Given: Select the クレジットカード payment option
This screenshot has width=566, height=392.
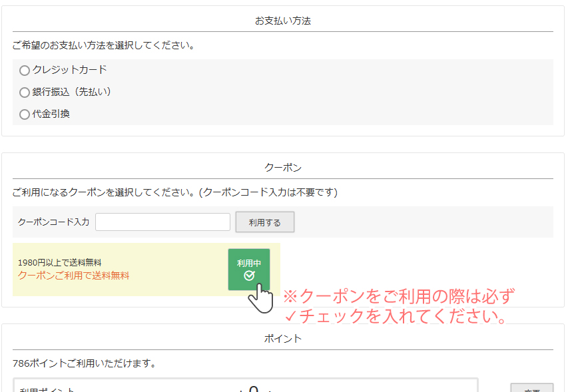Looking at the screenshot, I should [25, 70].
